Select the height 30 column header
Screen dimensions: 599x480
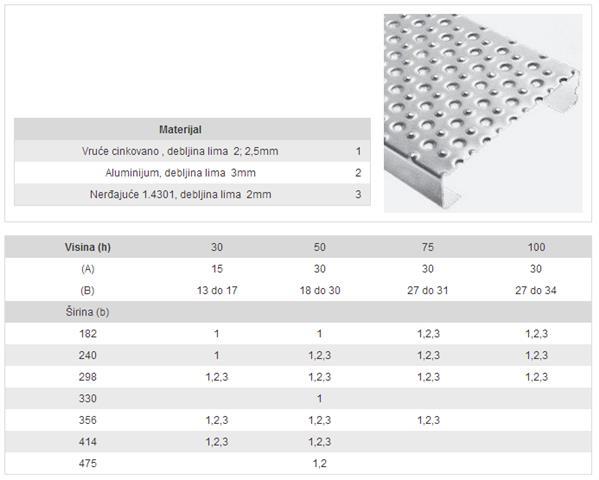[217, 247]
